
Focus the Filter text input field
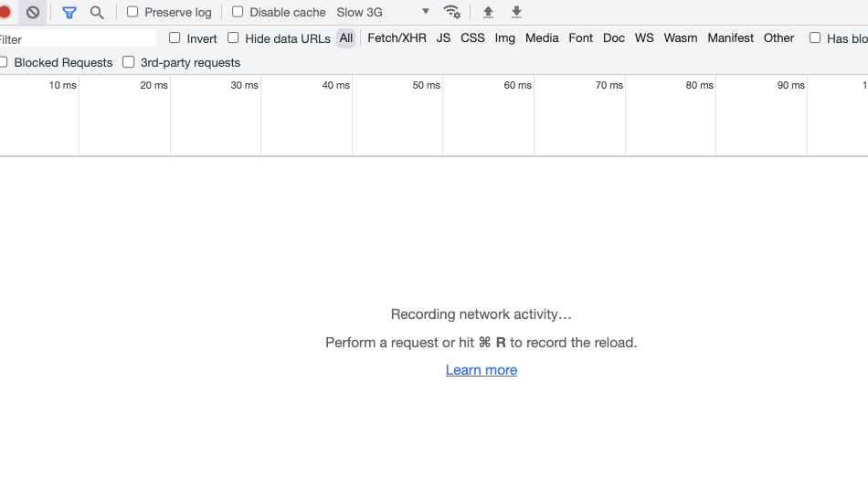point(78,38)
